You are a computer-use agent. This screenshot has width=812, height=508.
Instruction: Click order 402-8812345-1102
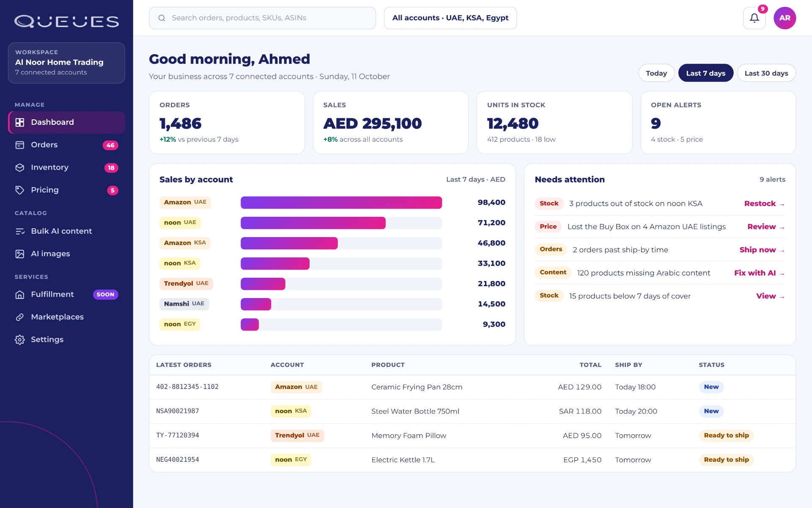click(187, 387)
